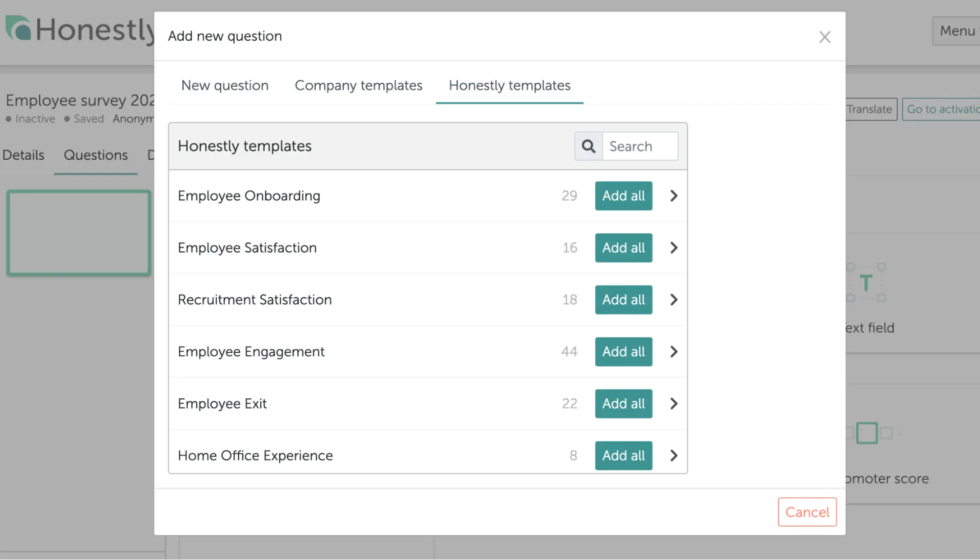Click the template search input field

(x=640, y=146)
